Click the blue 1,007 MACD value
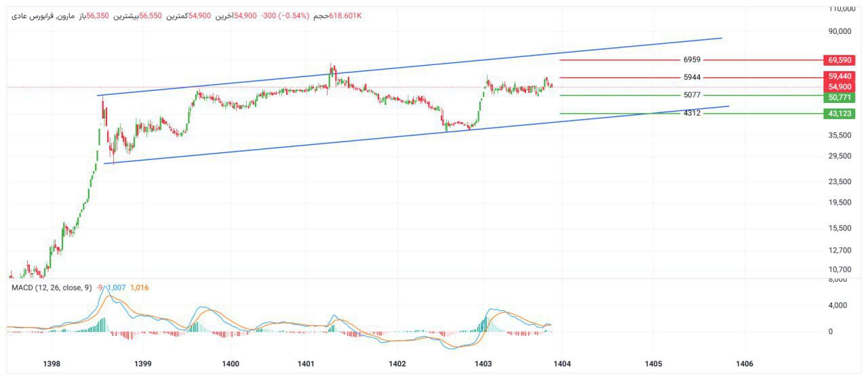This screenshot has width=868, height=380. (116, 288)
